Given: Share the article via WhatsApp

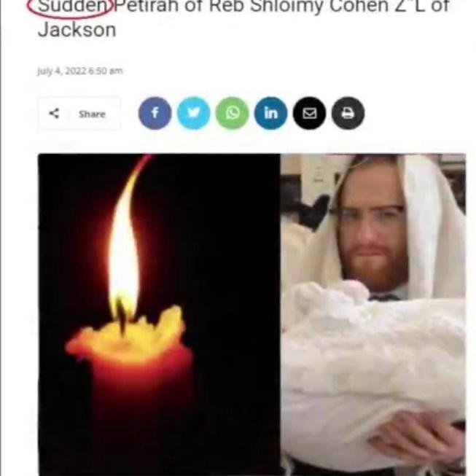Looking at the screenshot, I should [233, 113].
